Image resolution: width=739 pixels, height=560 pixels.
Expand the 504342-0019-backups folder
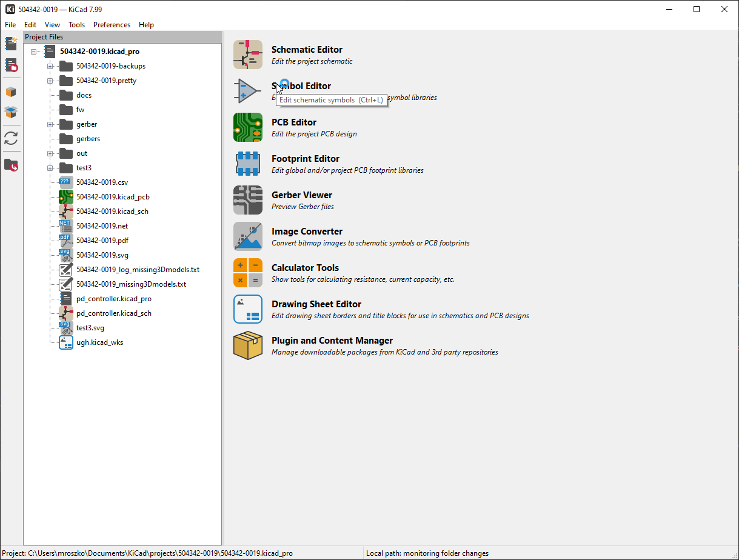pyautogui.click(x=51, y=65)
